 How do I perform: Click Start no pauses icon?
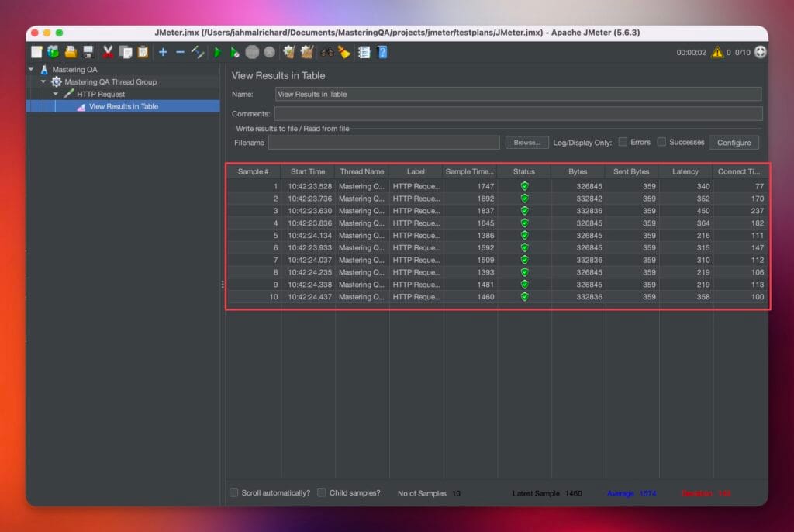tap(234, 52)
